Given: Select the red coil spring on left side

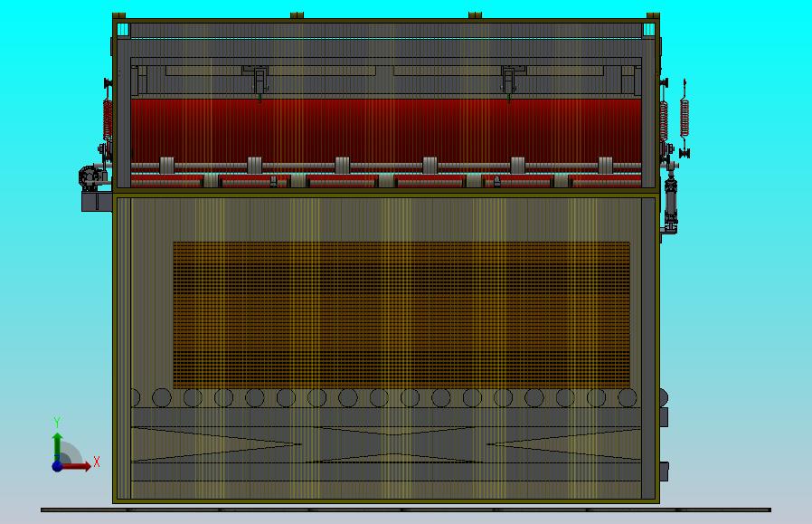Looking at the screenshot, I should (x=108, y=119).
